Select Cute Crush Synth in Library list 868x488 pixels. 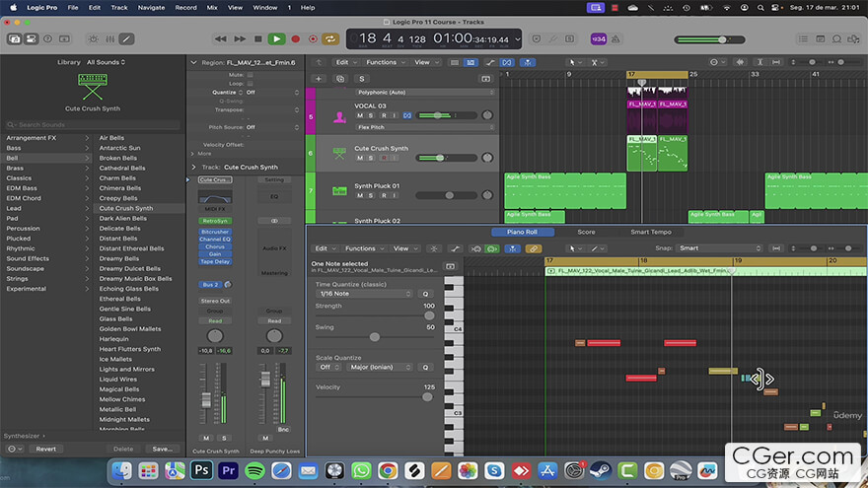(x=125, y=209)
